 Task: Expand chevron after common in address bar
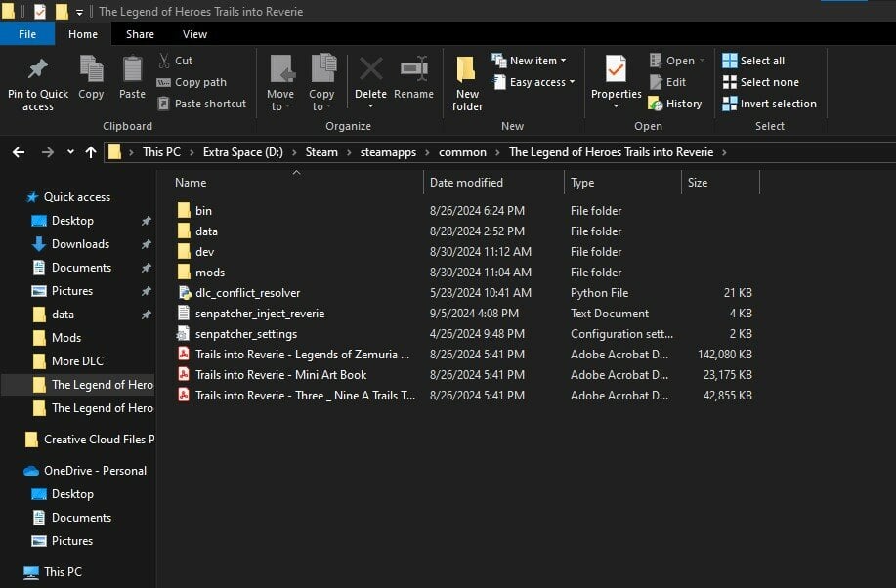point(497,152)
